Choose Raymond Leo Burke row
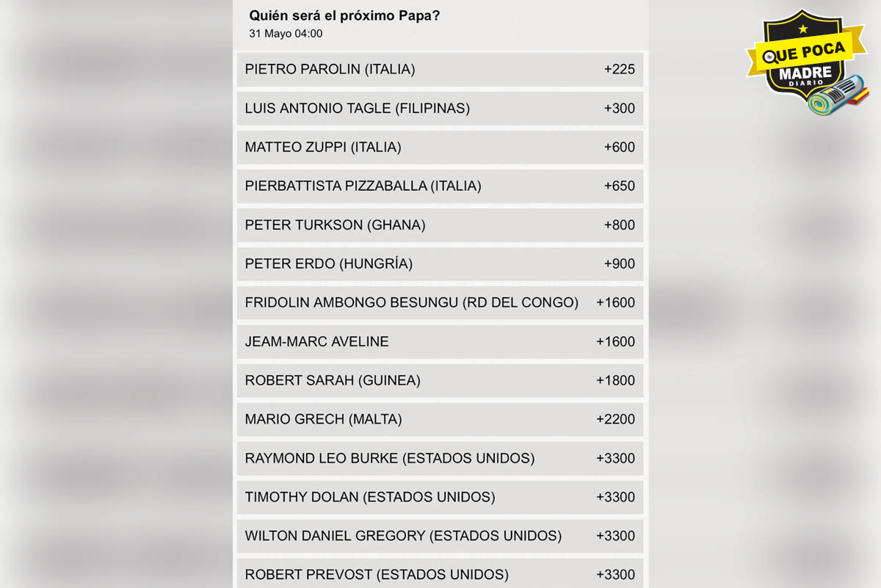 (440, 459)
